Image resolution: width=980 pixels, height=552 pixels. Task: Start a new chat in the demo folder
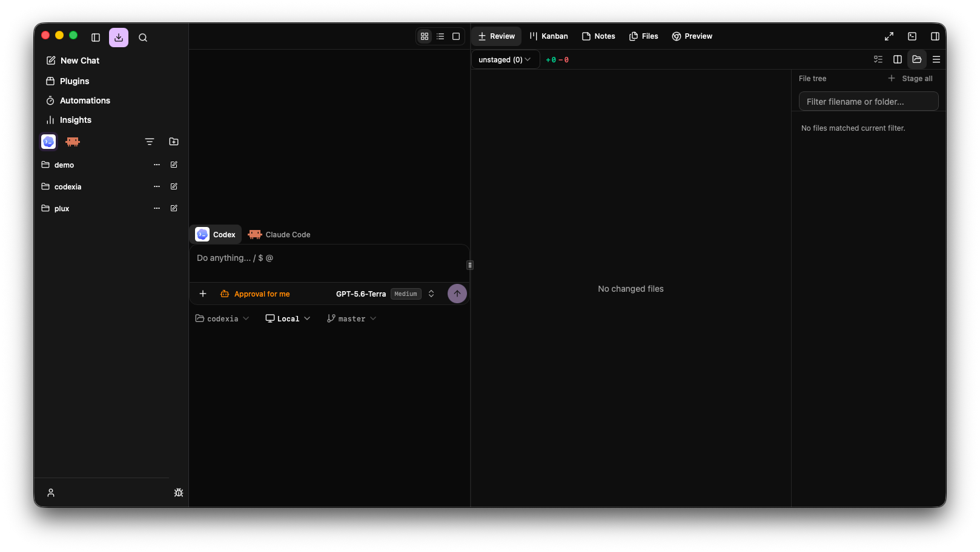pos(174,165)
